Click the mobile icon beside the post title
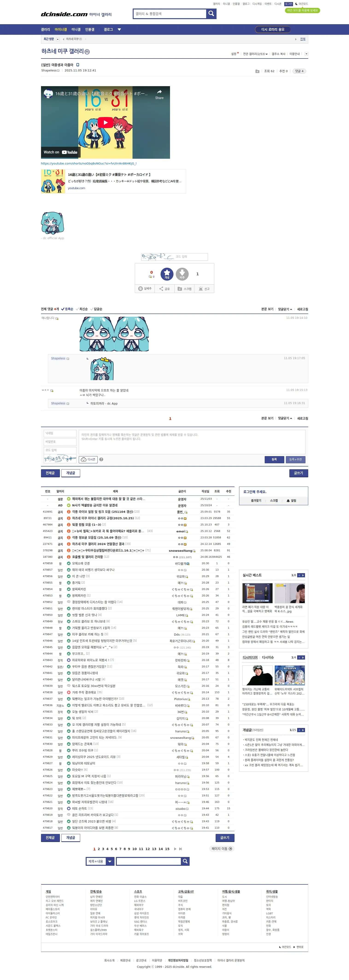Image resolution: width=349 pixels, height=980 pixels. pos(78,65)
